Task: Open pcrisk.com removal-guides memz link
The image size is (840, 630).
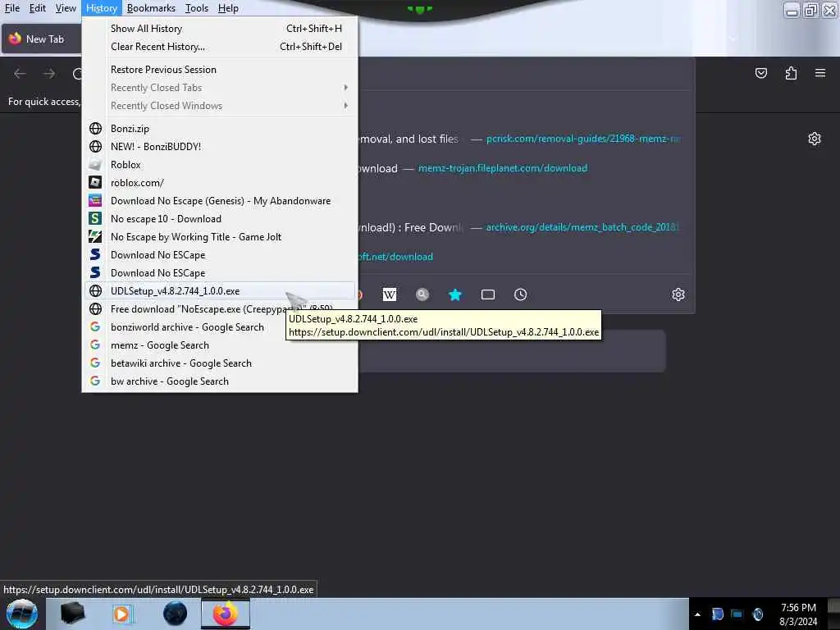Action: [583, 139]
